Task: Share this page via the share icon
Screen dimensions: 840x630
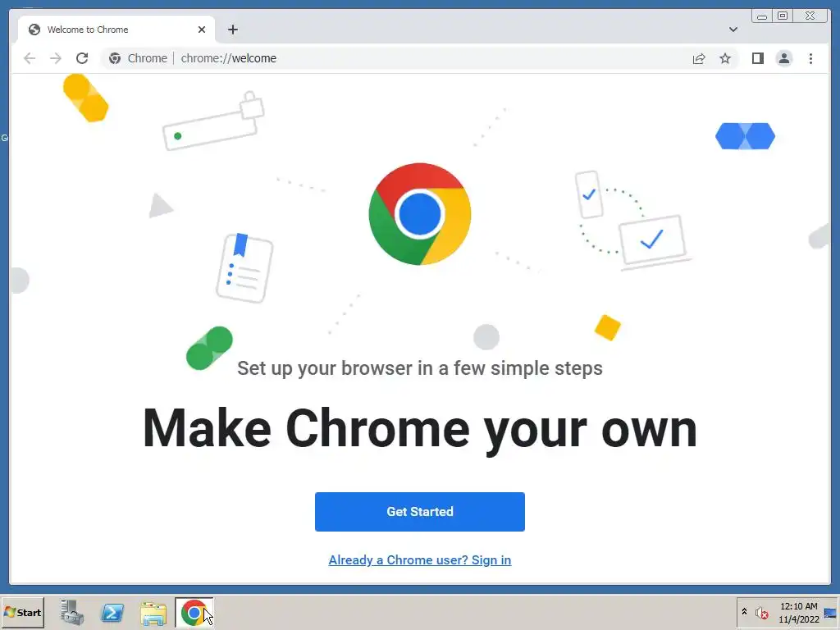Action: point(699,58)
